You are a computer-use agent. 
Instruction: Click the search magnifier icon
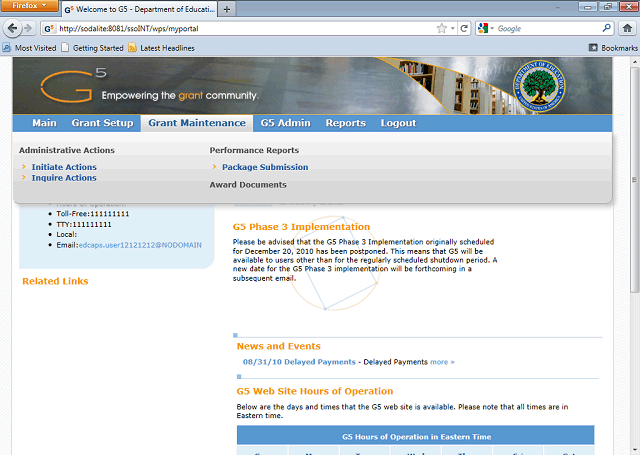[x=607, y=28]
